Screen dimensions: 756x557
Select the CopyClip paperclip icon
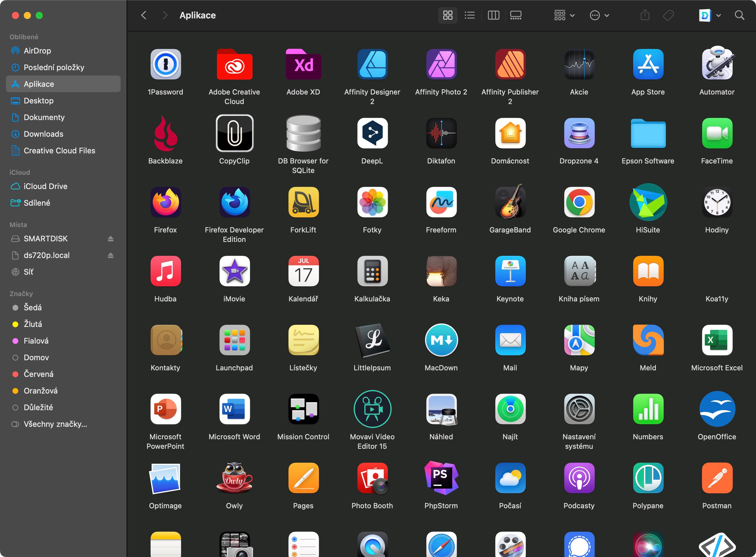(x=234, y=133)
